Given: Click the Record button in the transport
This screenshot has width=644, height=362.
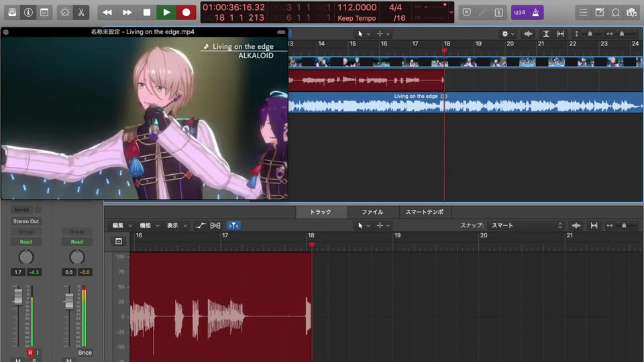Looking at the screenshot, I should (186, 12).
